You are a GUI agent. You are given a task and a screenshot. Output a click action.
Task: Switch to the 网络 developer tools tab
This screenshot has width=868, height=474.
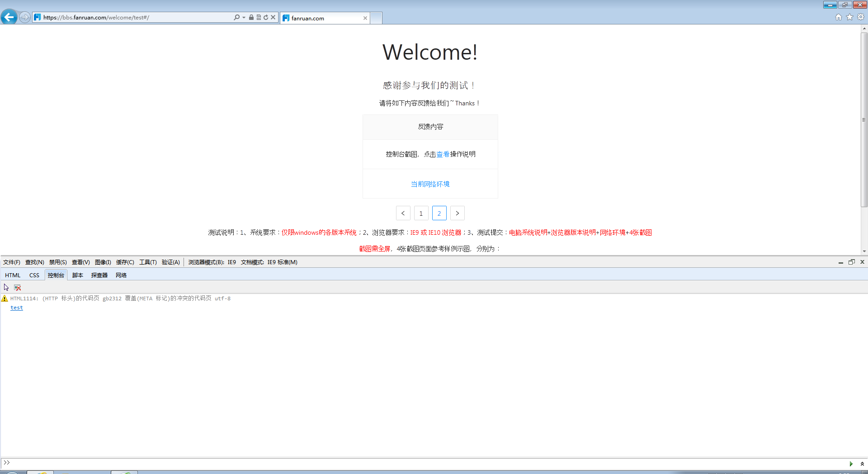click(x=121, y=275)
